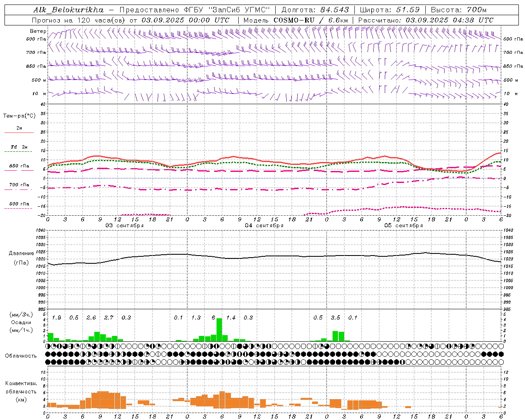Viewport: 525px width, 420px height.
Task: Click the 3.5 precipitation value
Action: point(336,318)
